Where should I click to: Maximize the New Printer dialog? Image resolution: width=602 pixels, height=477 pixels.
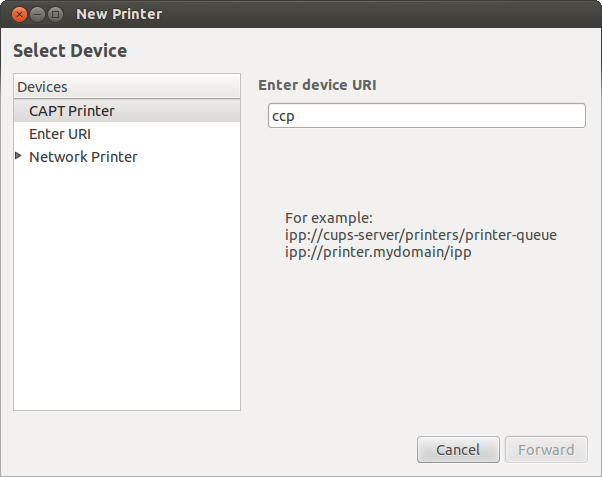[x=56, y=15]
